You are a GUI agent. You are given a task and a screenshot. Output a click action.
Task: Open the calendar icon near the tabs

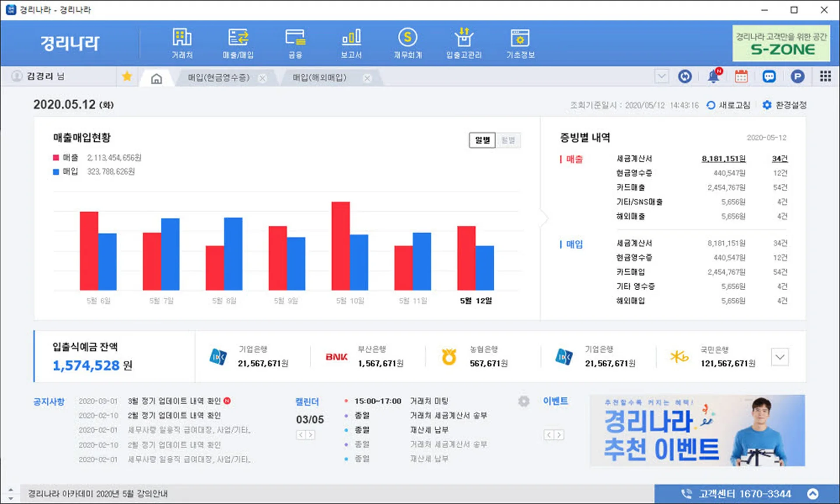742,76
